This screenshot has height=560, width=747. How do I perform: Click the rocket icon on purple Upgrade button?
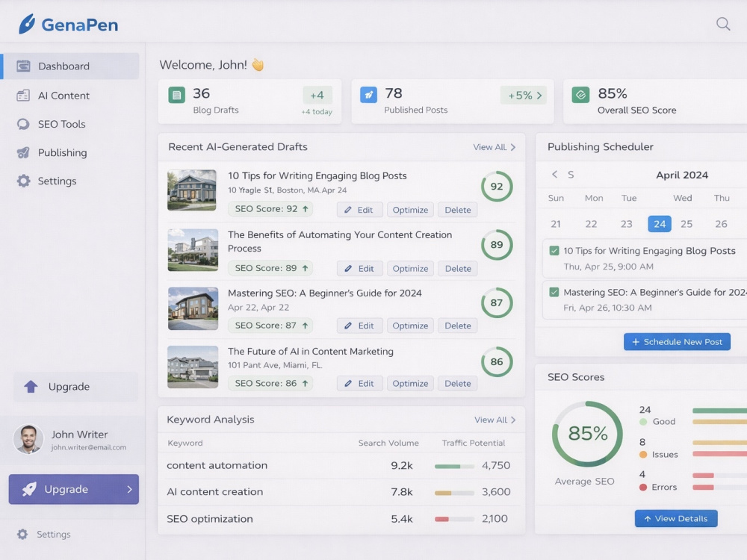coord(29,489)
